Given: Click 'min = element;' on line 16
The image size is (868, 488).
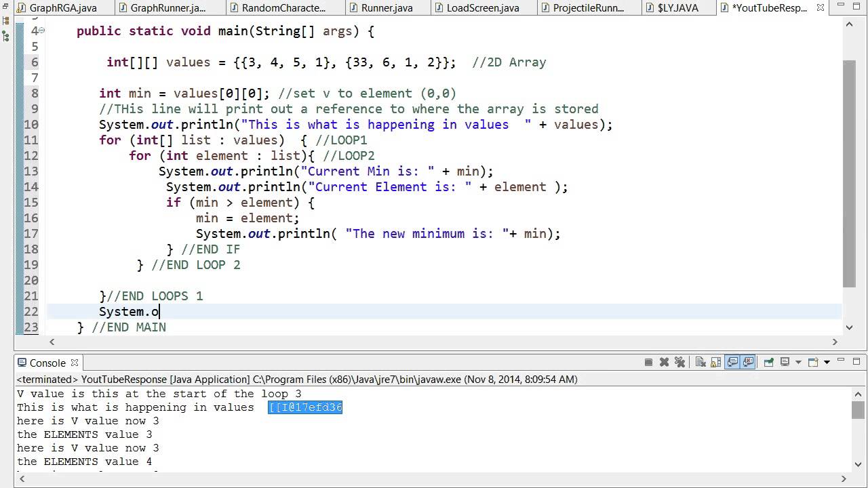Looking at the screenshot, I should click(248, 218).
